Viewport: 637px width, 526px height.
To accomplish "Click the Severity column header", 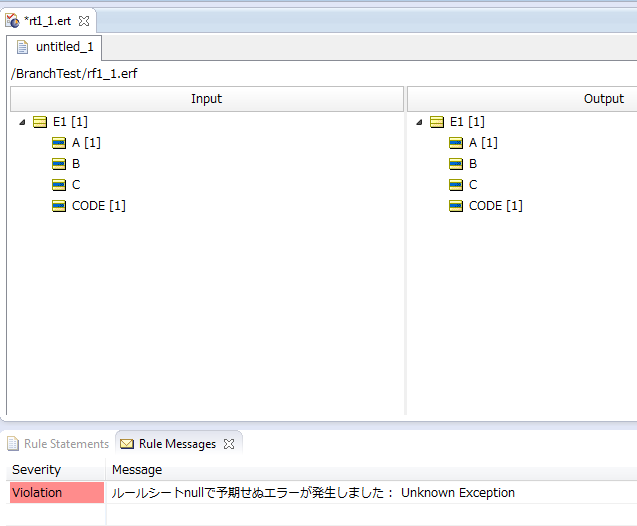I will point(56,470).
